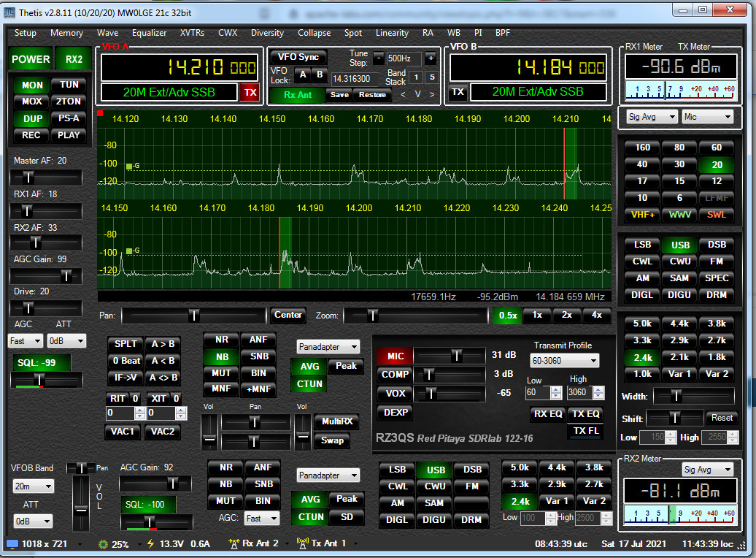Toggle the RX2 receiver button
Image resolution: width=756 pixels, height=558 pixels.
coord(74,59)
